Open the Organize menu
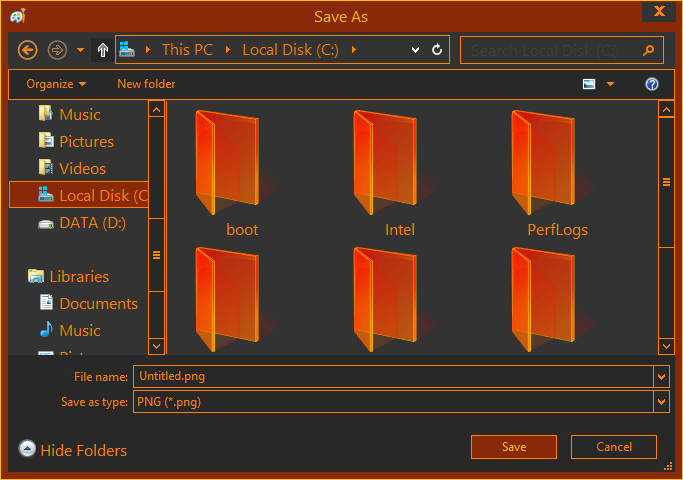This screenshot has height=480, width=683. (56, 84)
